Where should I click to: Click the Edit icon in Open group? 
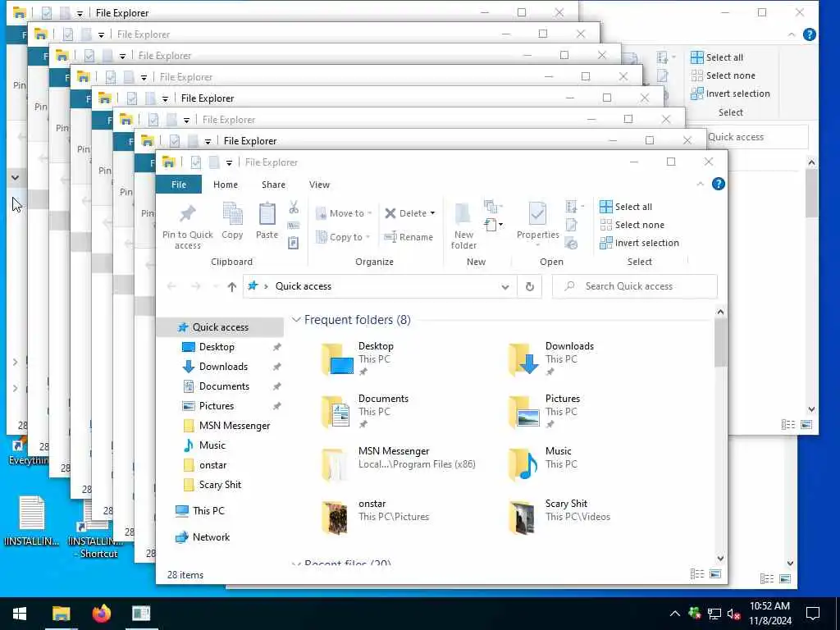tap(572, 226)
